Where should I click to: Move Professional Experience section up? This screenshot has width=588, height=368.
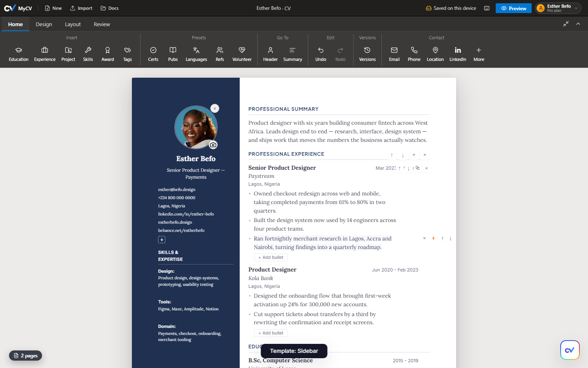[x=392, y=155]
